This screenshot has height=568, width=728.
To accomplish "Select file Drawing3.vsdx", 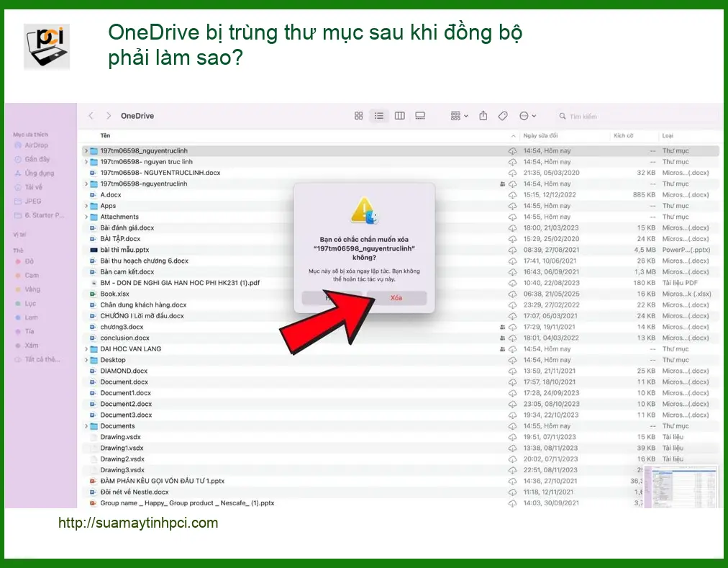I will point(122,470).
